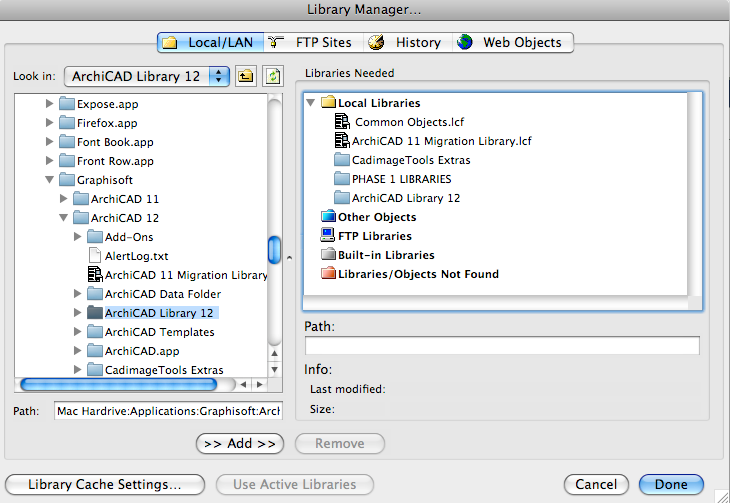Image resolution: width=730 pixels, height=503 pixels.
Task: Click the ArchiCAD Templates folder icon
Action: tap(95, 331)
